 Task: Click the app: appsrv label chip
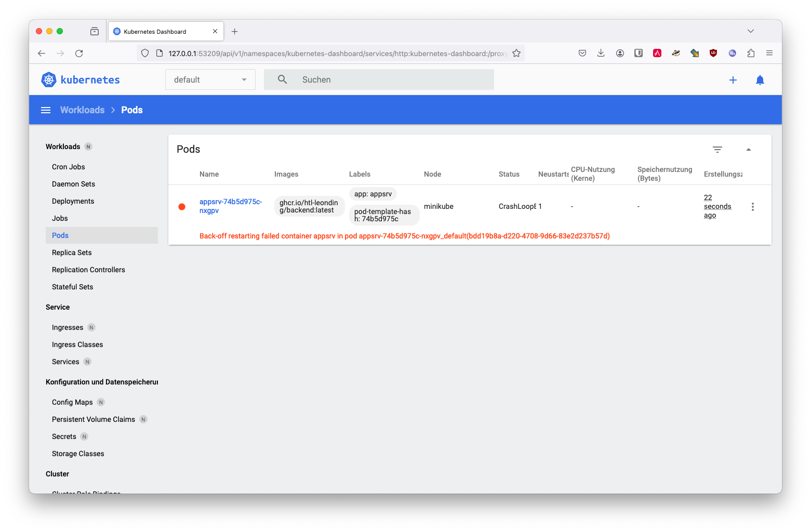(x=373, y=194)
